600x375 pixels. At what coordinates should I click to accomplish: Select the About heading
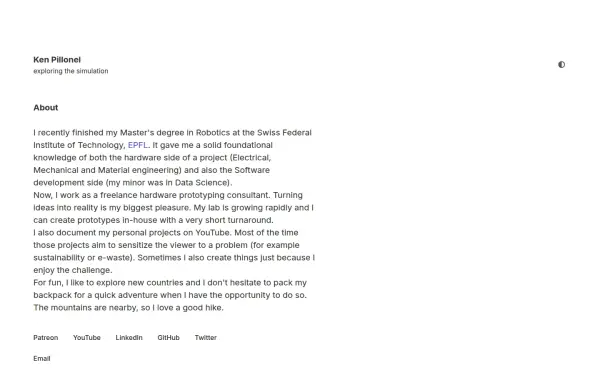(46, 108)
